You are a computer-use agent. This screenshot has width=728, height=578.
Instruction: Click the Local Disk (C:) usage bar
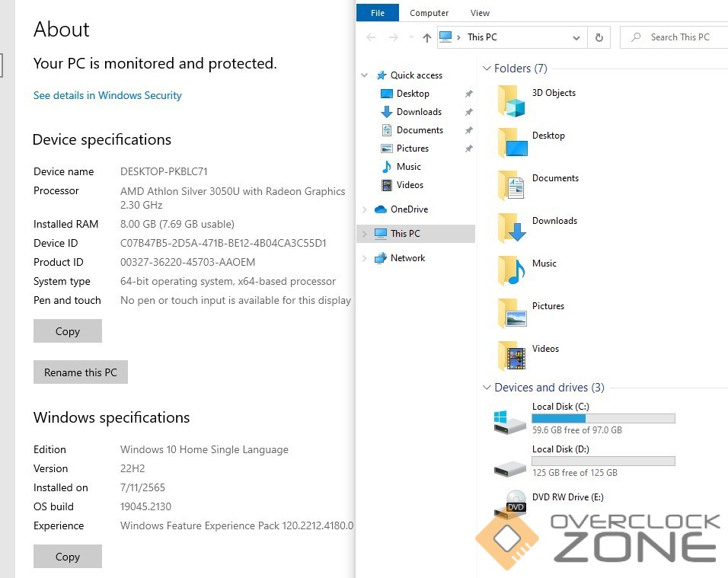click(x=603, y=418)
